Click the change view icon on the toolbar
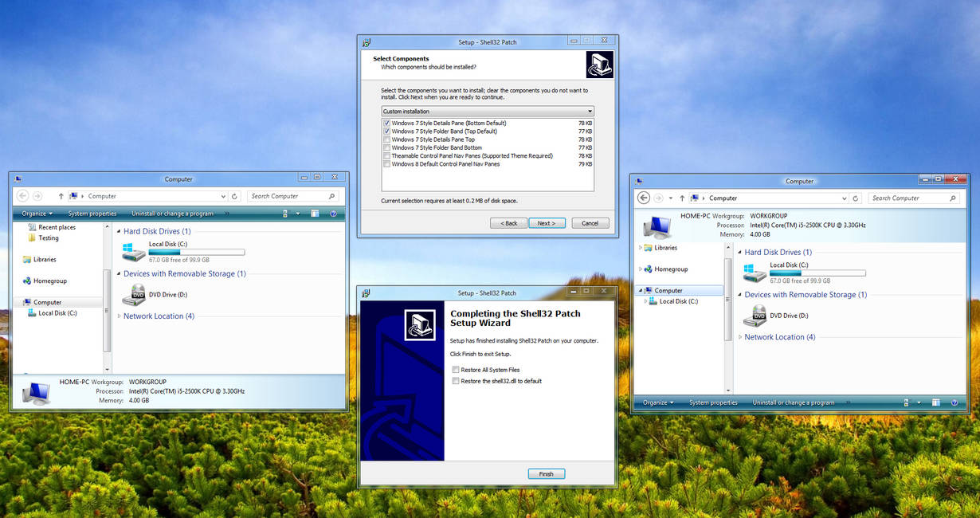Screen dimensions: 980x518 pos(314,213)
